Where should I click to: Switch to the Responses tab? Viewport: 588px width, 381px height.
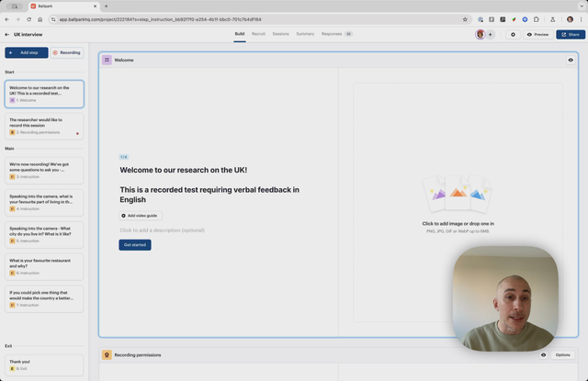[x=336, y=34]
